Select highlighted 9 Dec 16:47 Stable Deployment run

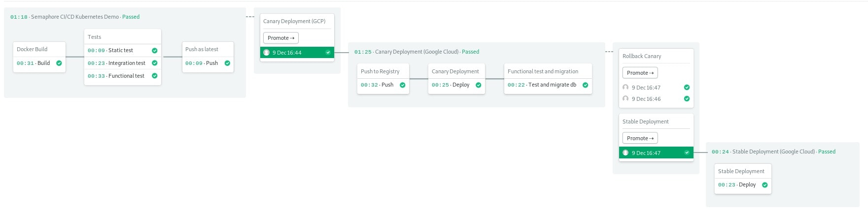coord(656,153)
